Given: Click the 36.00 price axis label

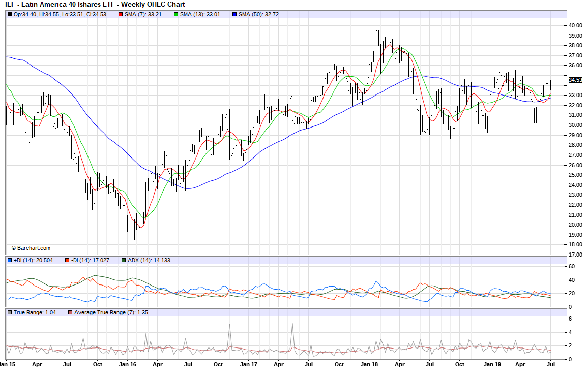Looking at the screenshot, I should [x=575, y=66].
